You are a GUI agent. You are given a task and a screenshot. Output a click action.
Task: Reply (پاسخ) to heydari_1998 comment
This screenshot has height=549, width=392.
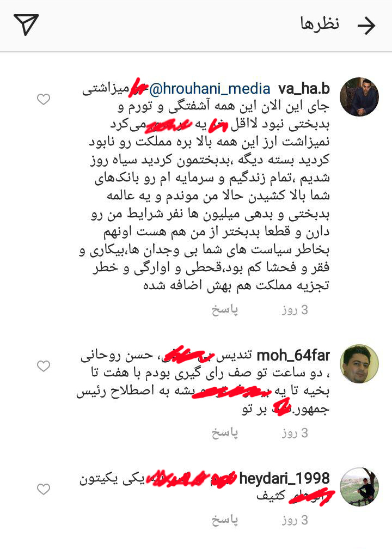pyautogui.click(x=225, y=520)
